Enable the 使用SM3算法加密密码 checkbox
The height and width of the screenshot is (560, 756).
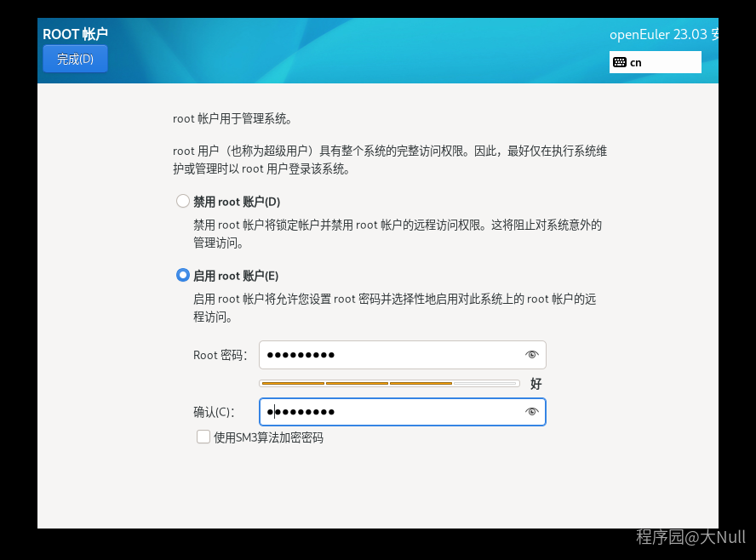click(203, 437)
